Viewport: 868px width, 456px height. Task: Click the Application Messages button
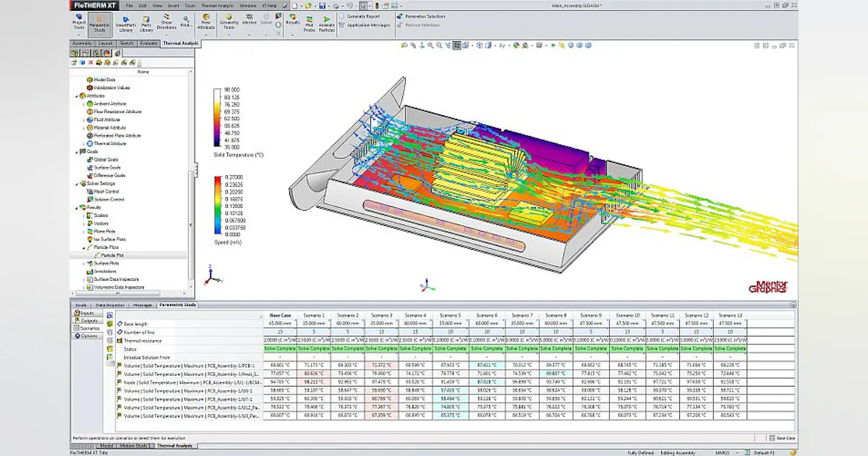pyautogui.click(x=367, y=24)
